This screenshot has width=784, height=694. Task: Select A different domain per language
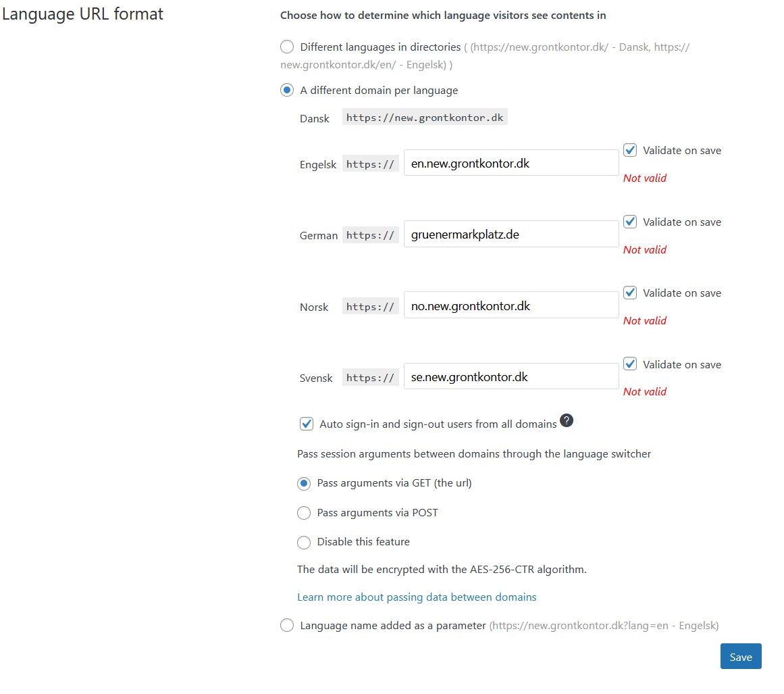tap(287, 91)
